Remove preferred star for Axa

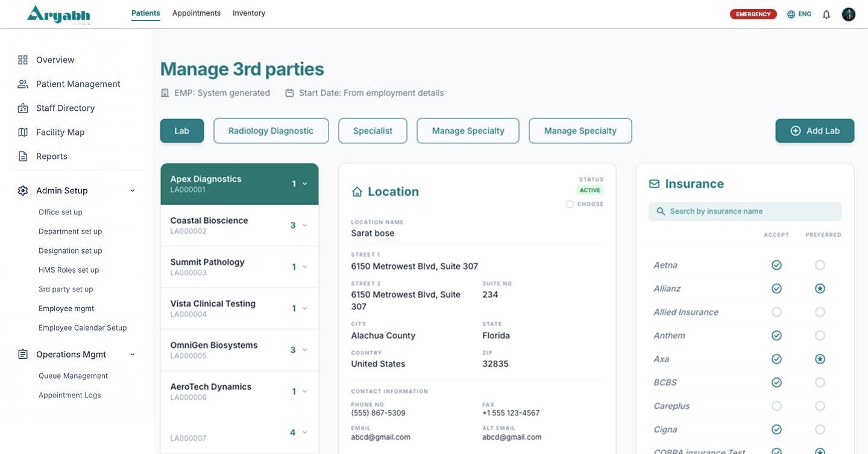(820, 359)
